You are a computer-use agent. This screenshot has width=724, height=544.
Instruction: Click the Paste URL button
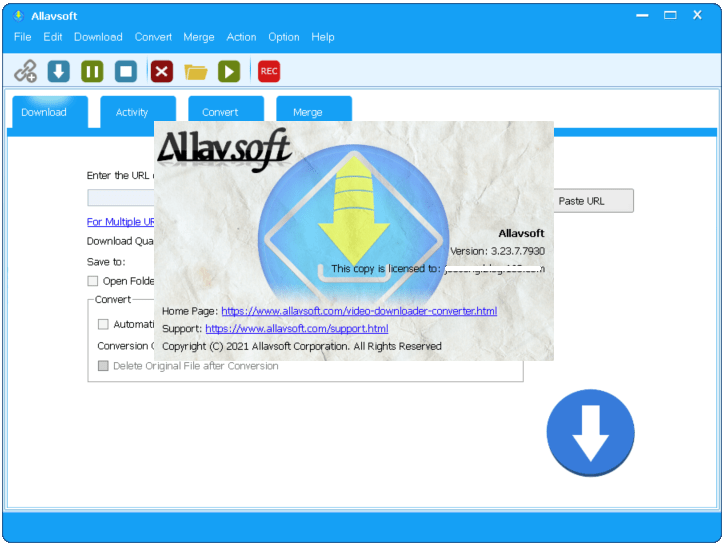click(593, 201)
